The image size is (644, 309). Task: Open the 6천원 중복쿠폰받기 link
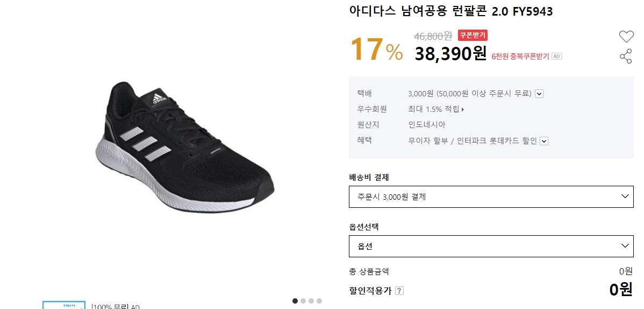tap(520, 57)
